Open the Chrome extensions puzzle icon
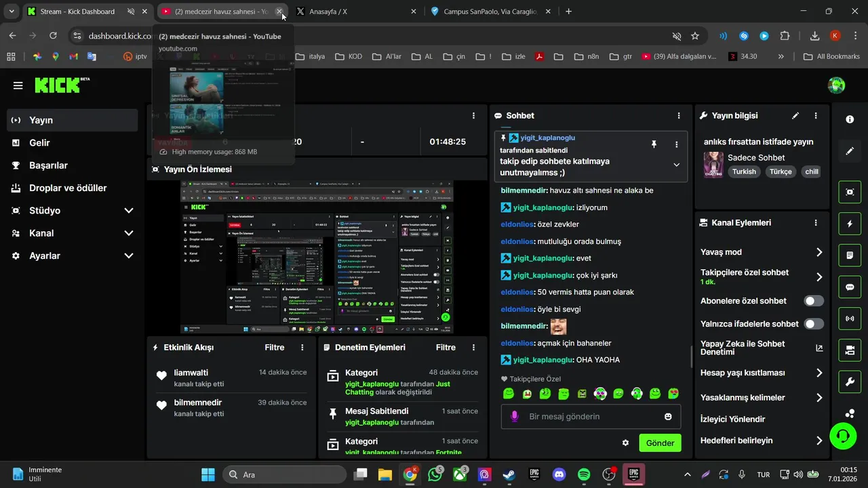Viewport: 868px width, 488px height. [785, 36]
